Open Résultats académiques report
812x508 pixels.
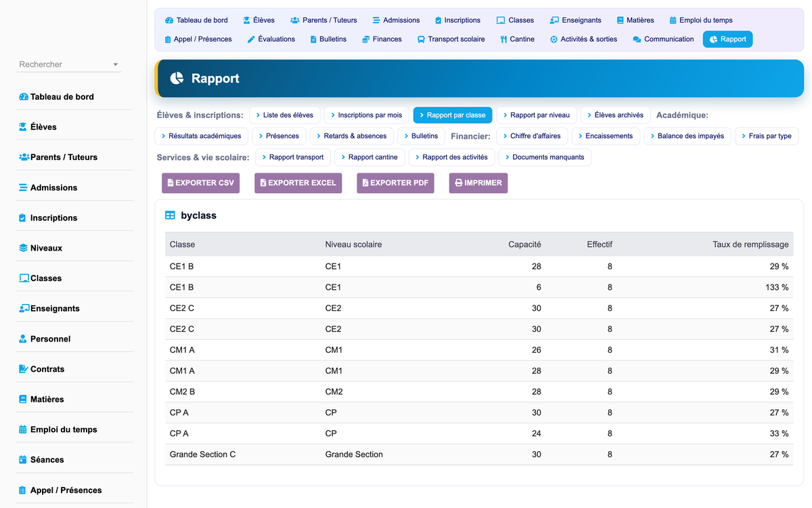click(202, 136)
